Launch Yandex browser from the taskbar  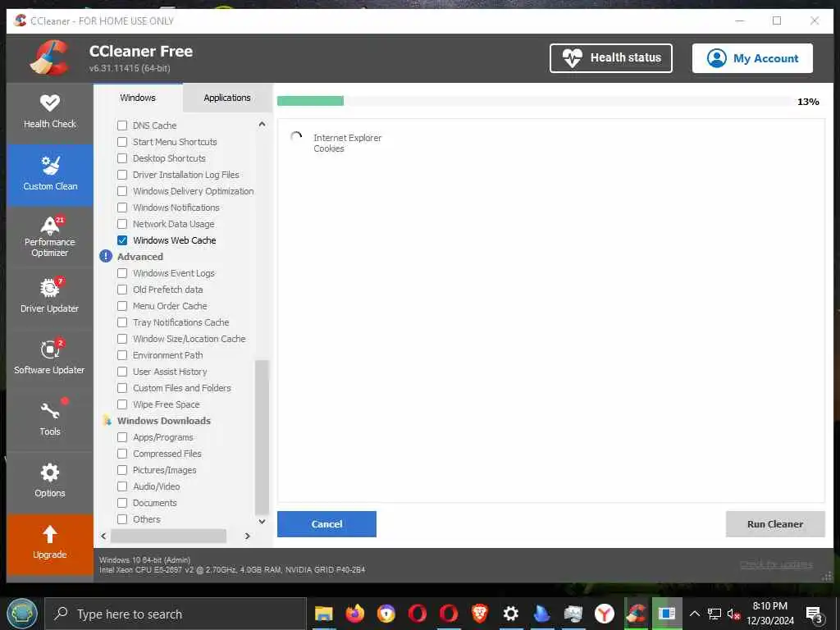605,614
